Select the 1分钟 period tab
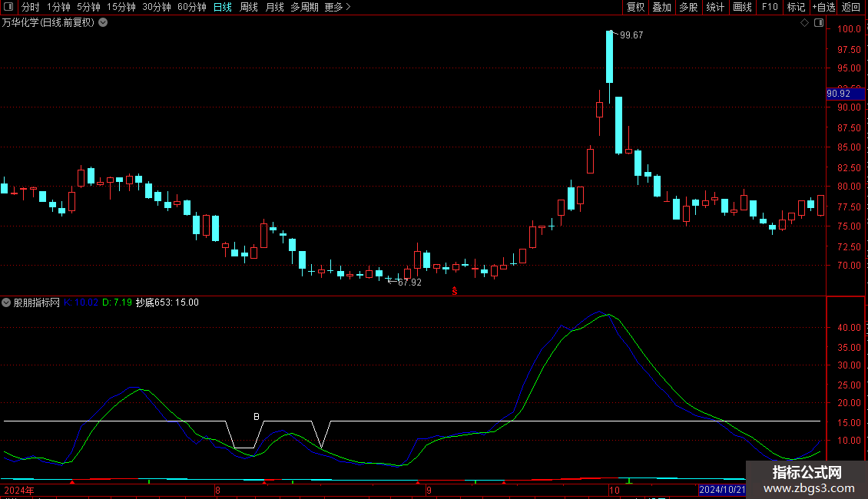868x499 pixels. [x=58, y=7]
